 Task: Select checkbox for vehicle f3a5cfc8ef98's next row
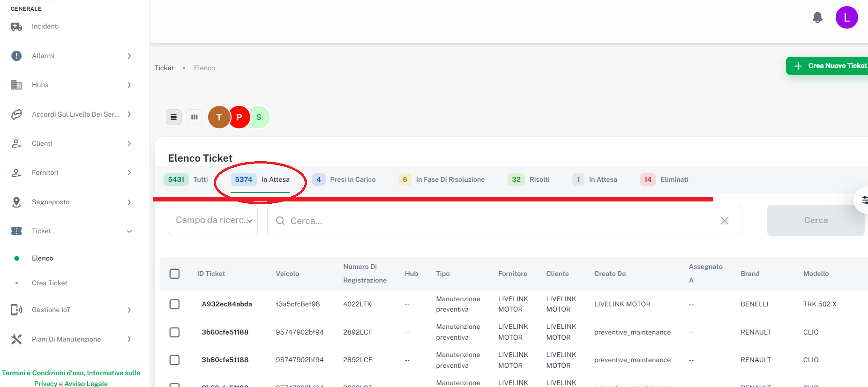[174, 332]
